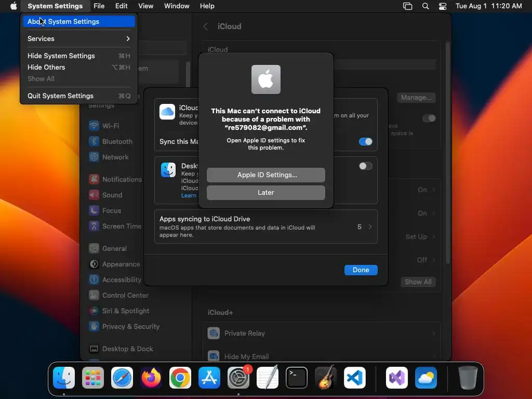Viewport: 532px width, 399px height.
Task: Open the App Store dock icon
Action: coord(209,378)
